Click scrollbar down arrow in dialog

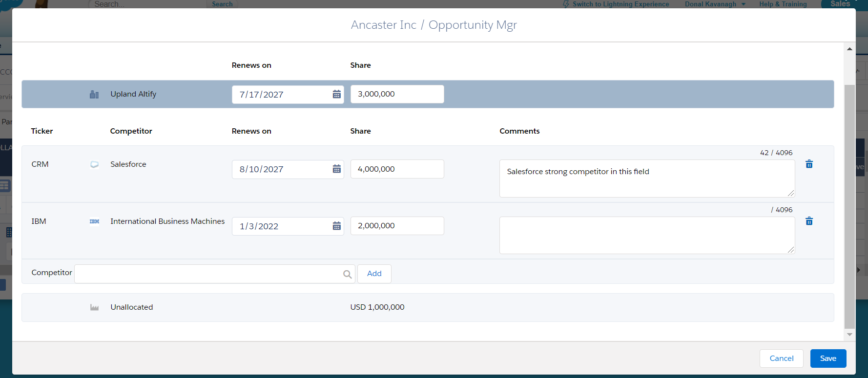coord(849,335)
